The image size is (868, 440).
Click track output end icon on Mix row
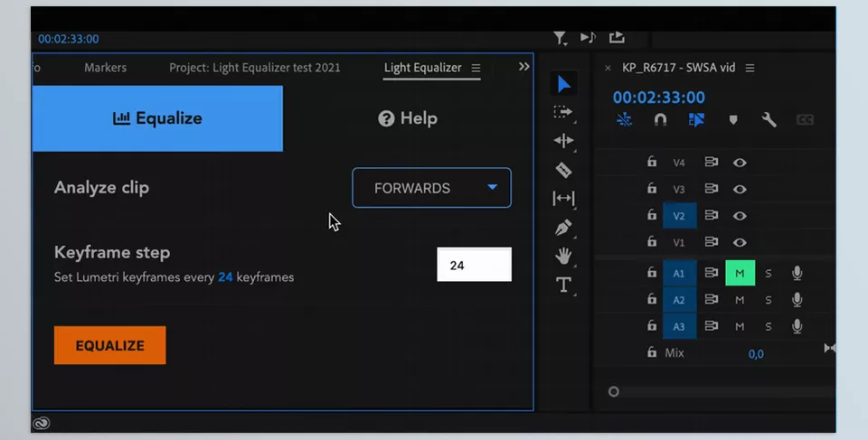829,348
